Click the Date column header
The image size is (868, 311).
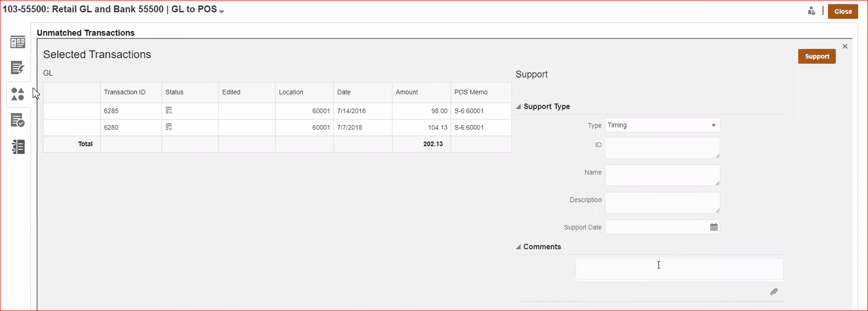(x=363, y=92)
